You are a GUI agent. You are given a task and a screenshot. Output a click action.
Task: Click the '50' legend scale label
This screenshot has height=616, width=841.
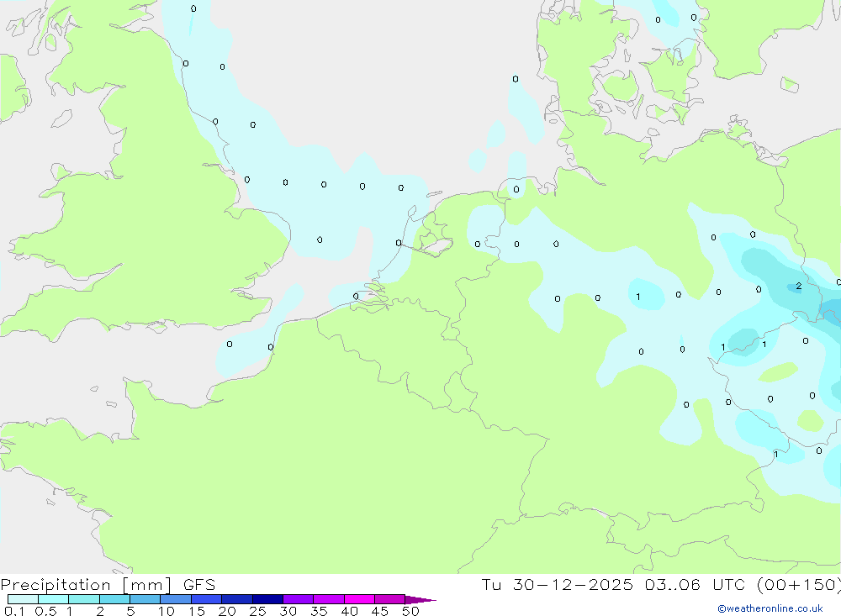pos(410,611)
